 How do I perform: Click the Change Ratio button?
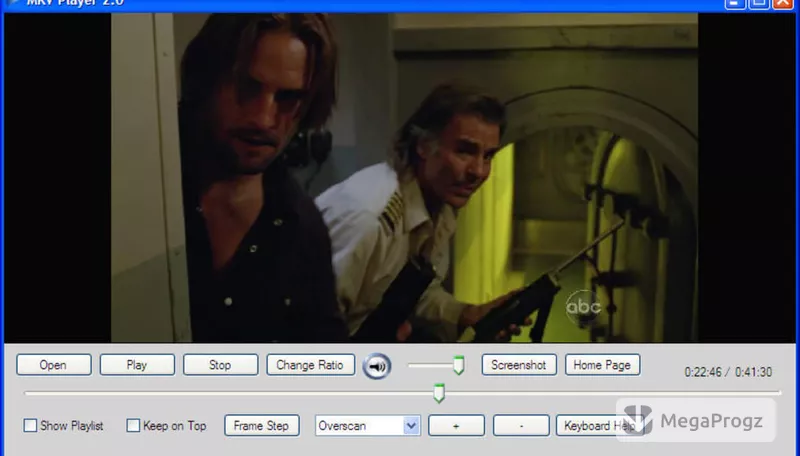coord(310,365)
